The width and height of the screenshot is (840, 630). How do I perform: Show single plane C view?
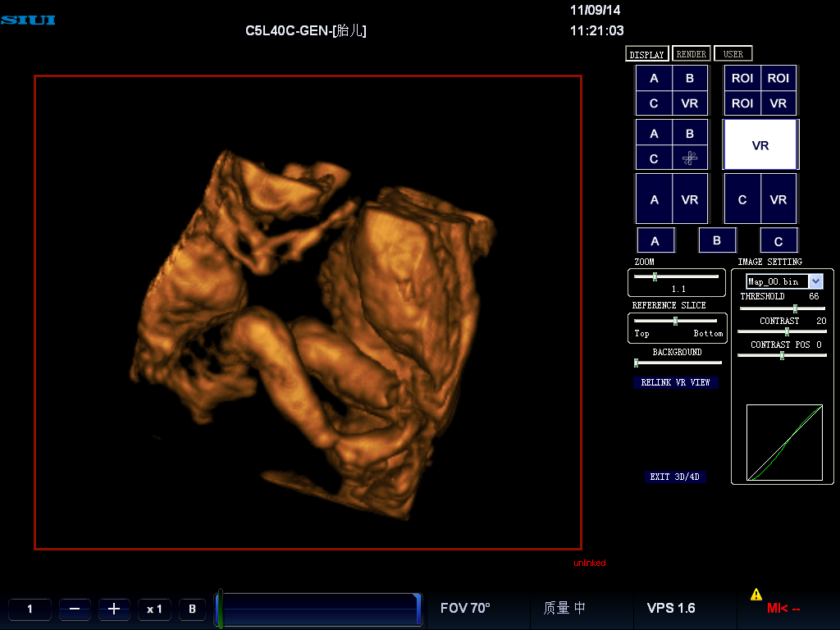click(778, 240)
